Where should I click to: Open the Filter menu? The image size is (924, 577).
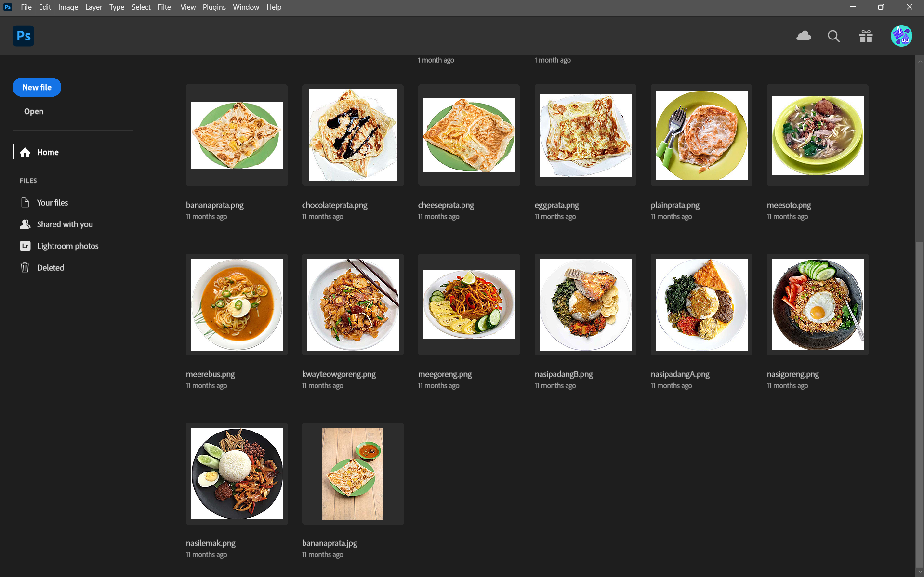tap(165, 7)
